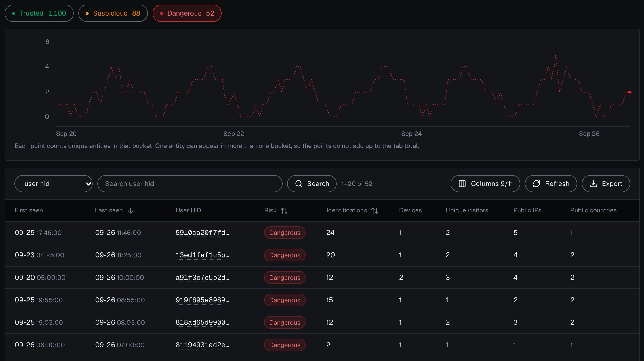
Task: Open user 13ed1fef1c5b… link
Action: pos(203,255)
